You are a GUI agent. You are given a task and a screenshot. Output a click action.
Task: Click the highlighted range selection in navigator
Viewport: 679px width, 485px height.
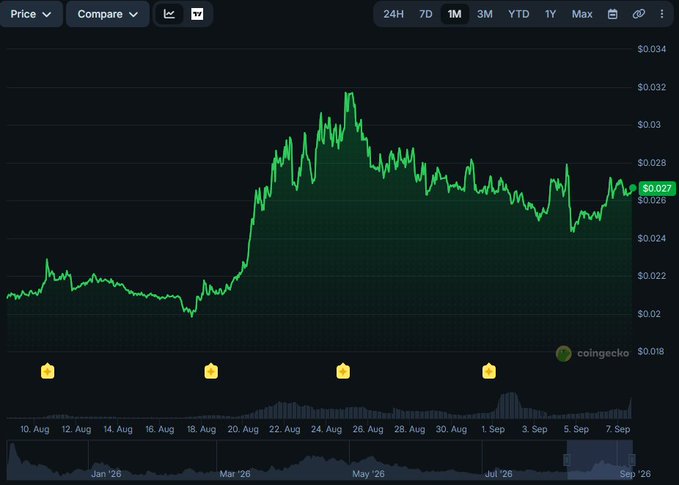pos(599,460)
